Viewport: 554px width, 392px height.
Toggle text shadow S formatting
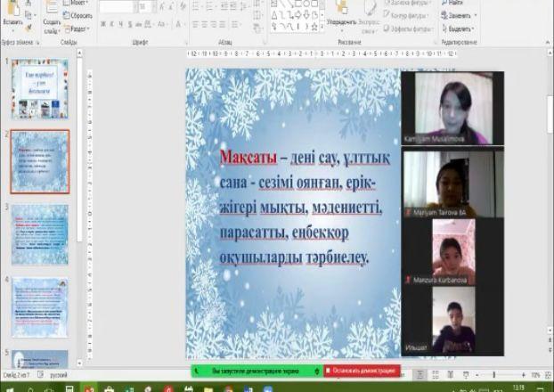130,24
